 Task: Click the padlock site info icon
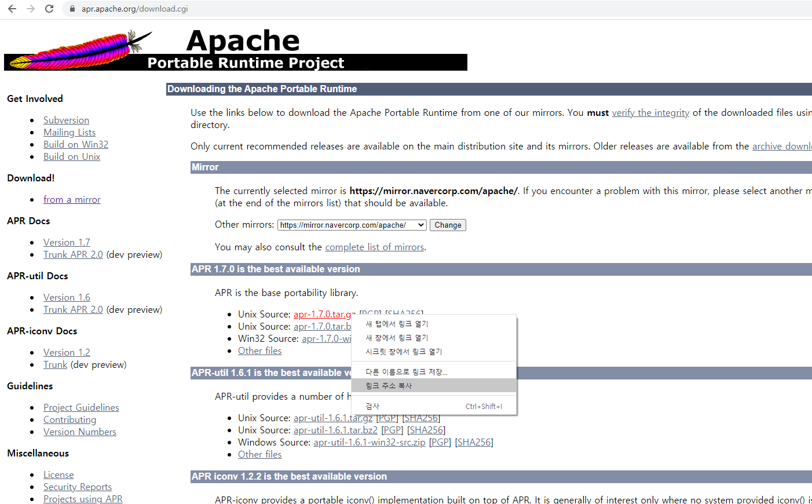(72, 9)
